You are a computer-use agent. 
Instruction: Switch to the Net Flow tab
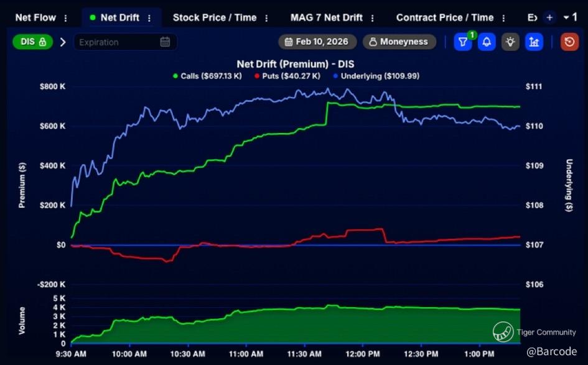click(x=35, y=17)
